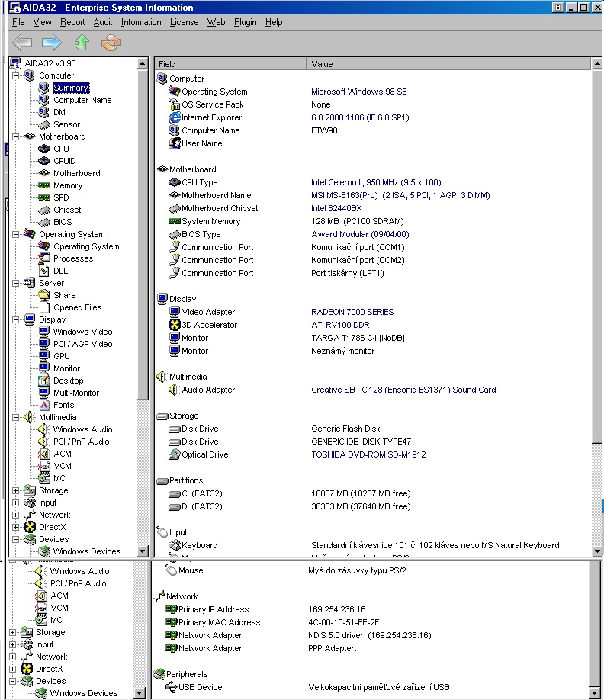Click the Internet Explorer row icon
Screen dimensions: 604x700
click(174, 117)
